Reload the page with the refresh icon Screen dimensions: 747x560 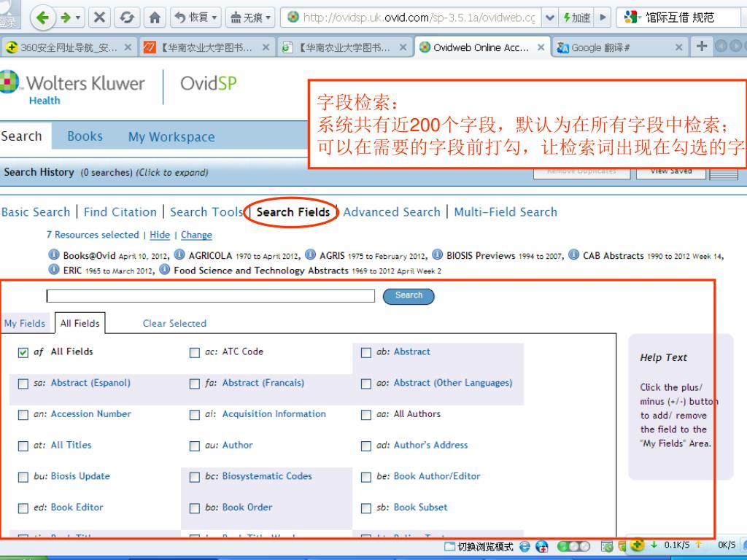[x=127, y=18]
